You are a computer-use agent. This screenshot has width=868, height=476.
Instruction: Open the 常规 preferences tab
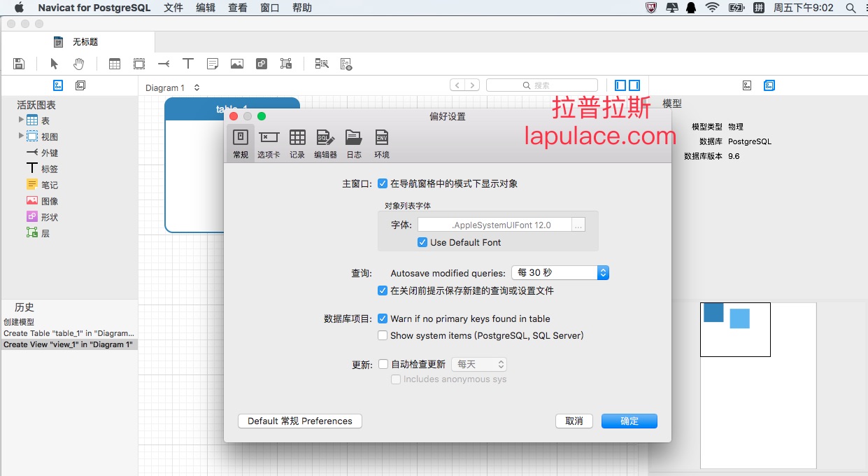pyautogui.click(x=241, y=143)
